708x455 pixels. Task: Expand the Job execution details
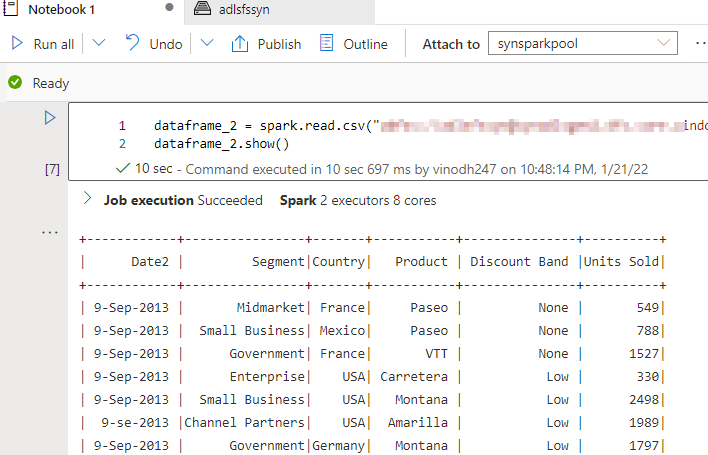87,199
